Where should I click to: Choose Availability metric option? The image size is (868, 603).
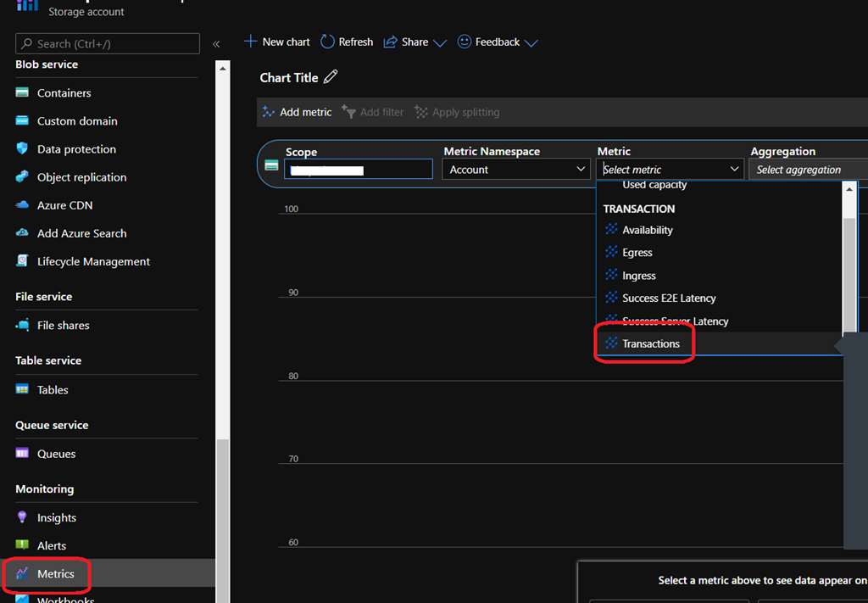click(647, 230)
